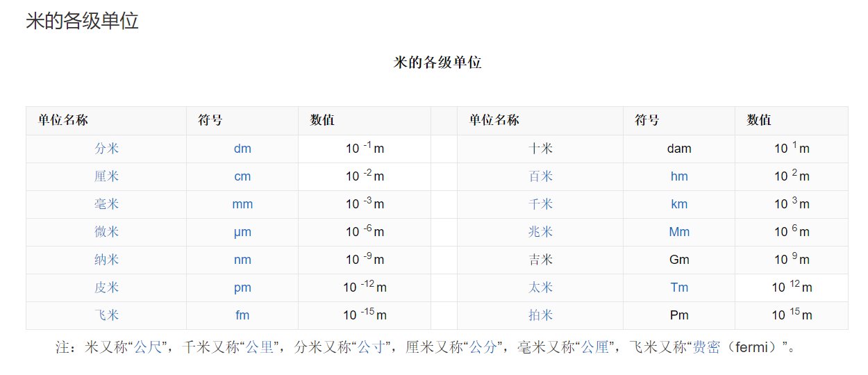Click the dam symbol cell
The height and width of the screenshot is (375, 868).
pyautogui.click(x=679, y=149)
